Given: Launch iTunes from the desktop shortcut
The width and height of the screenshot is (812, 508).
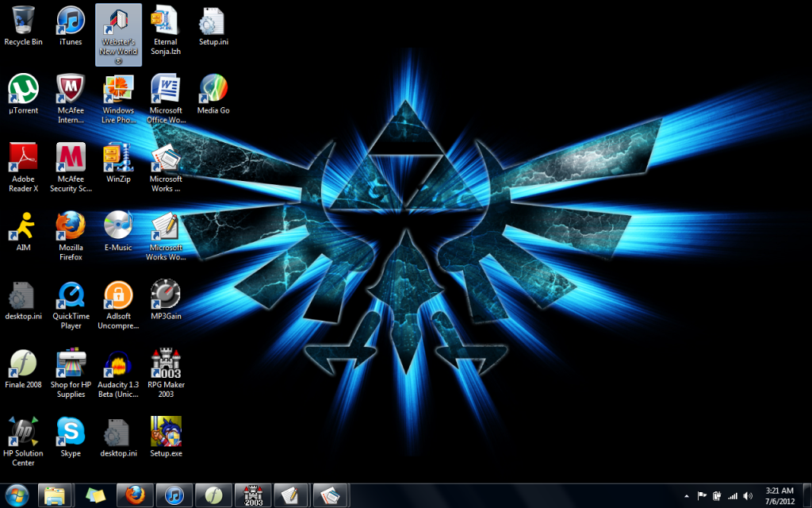Looking at the screenshot, I should (71, 26).
